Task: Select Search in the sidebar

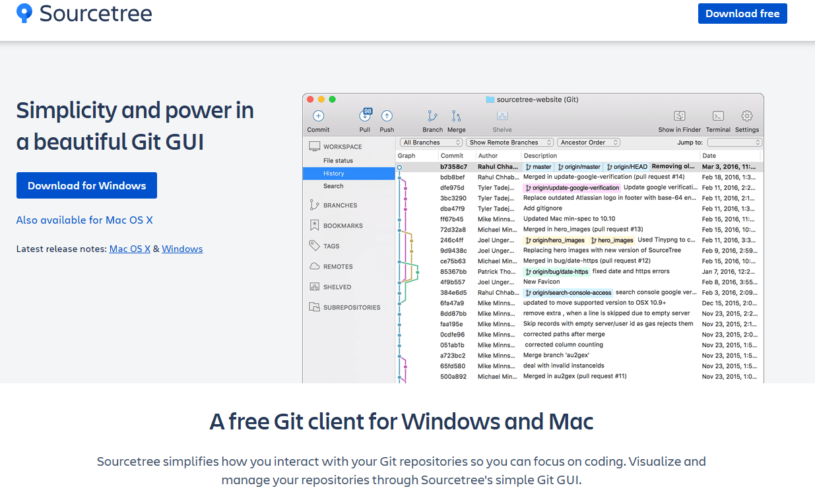Action: tap(333, 186)
